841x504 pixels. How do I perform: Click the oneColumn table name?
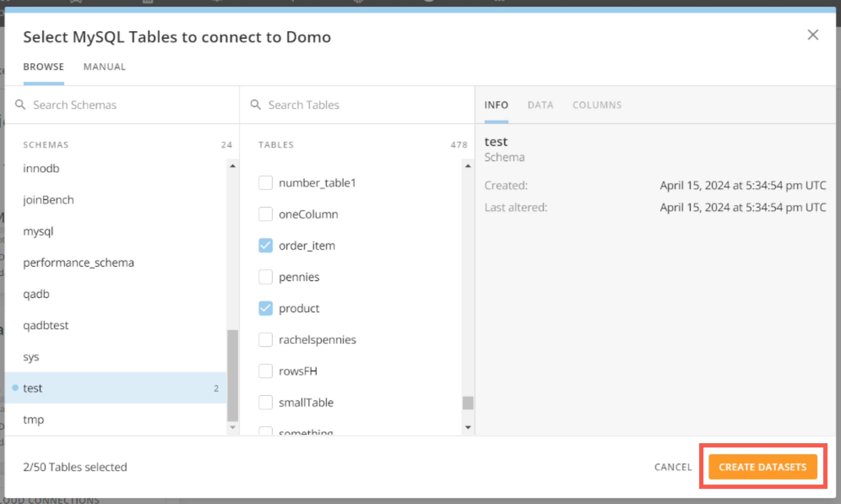pos(308,214)
